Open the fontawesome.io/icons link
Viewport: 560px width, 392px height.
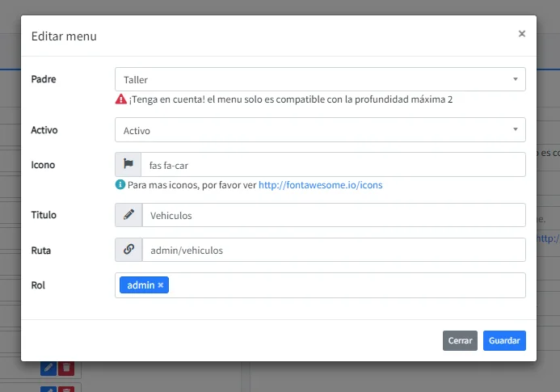[x=320, y=185]
